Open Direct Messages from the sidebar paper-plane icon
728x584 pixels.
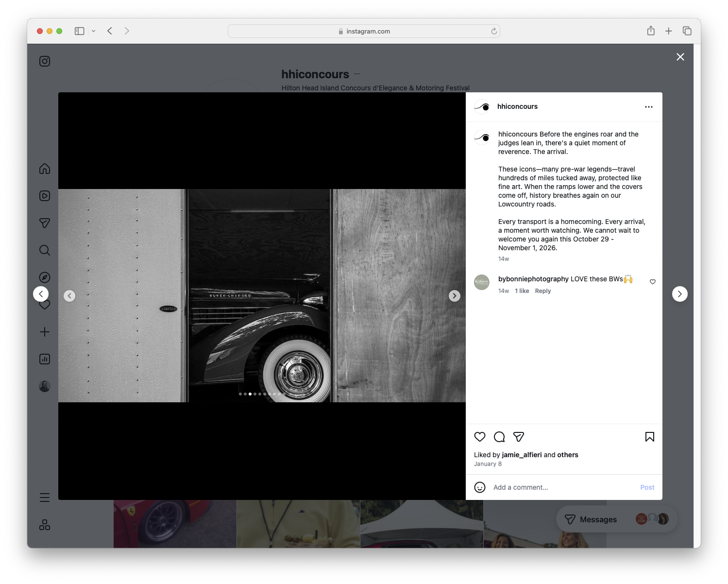coord(44,223)
